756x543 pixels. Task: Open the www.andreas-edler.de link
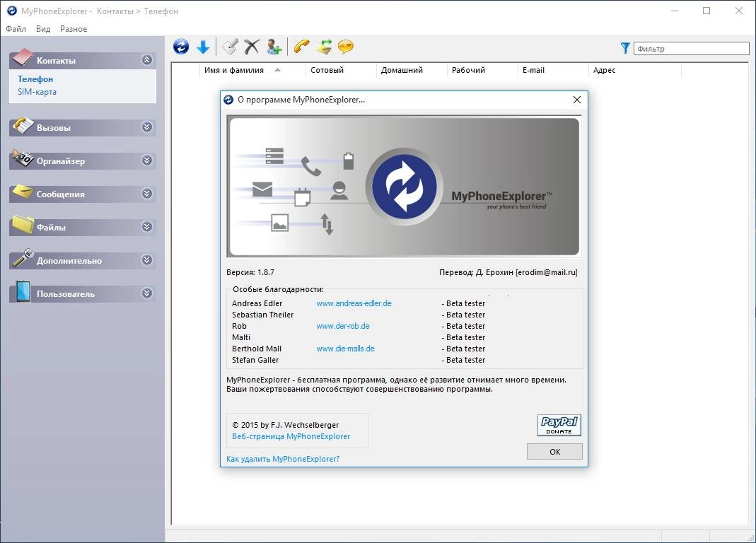(x=354, y=303)
